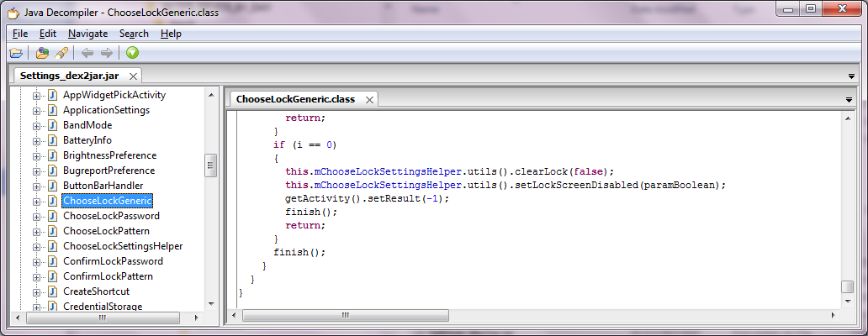
Task: Click the code panel horizontal scrollbar thumb
Action: 347,317
